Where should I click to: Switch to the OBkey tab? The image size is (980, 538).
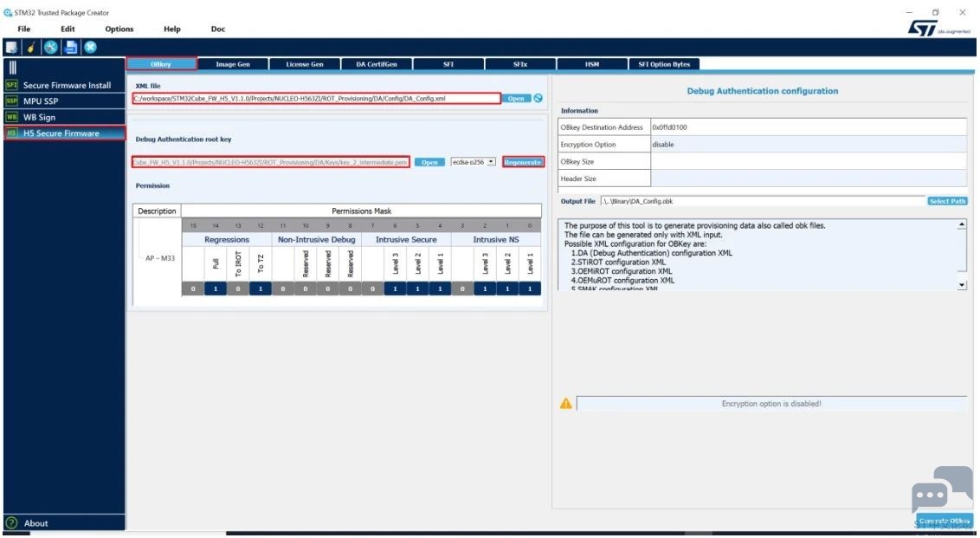[x=161, y=64]
